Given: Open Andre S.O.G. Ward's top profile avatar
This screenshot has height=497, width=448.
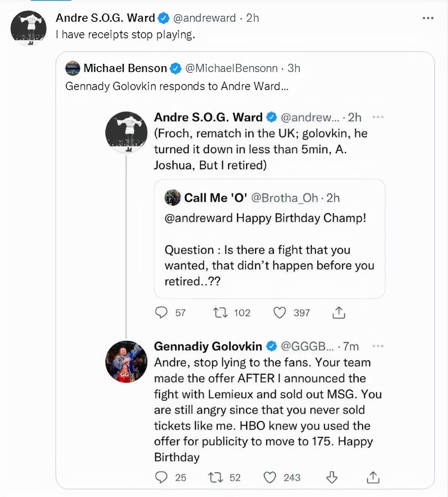Looking at the screenshot, I should 29,28.
